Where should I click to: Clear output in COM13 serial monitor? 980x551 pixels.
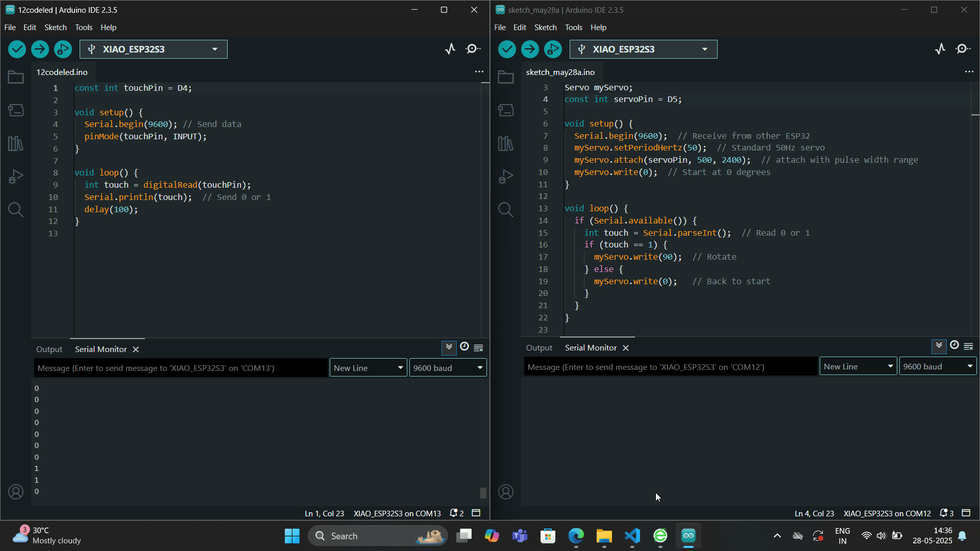478,348
